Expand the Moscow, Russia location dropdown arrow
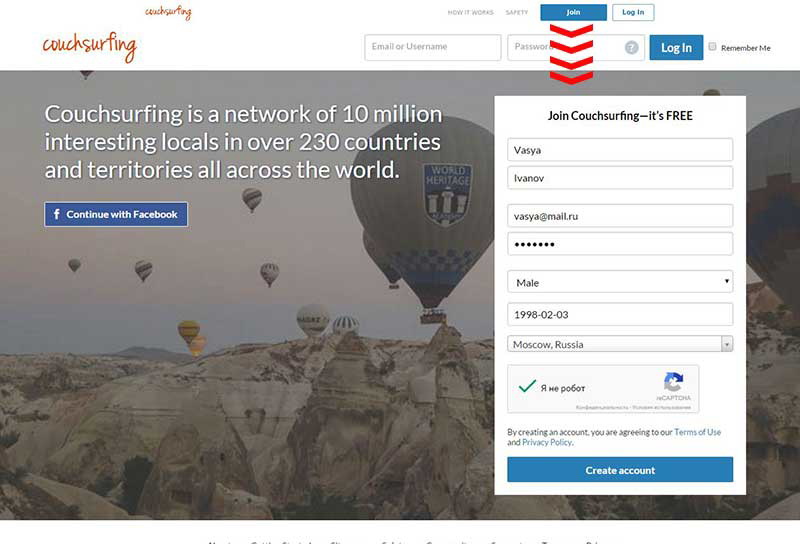The image size is (800, 544). [727, 344]
